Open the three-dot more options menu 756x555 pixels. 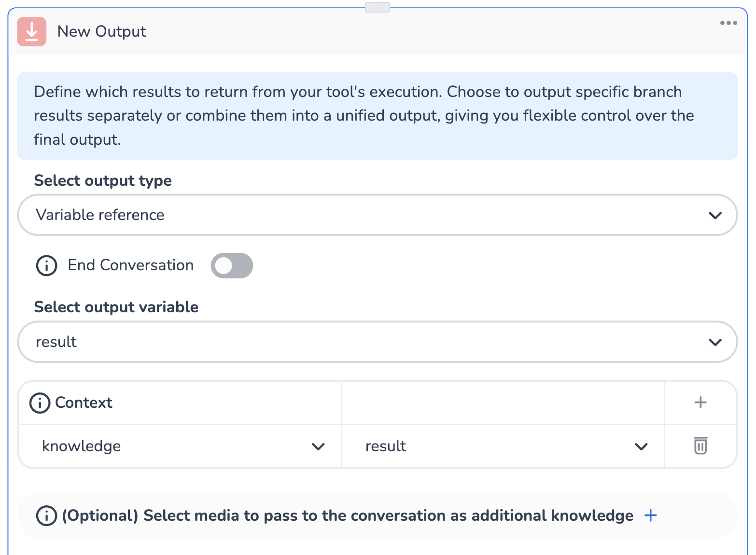728,23
